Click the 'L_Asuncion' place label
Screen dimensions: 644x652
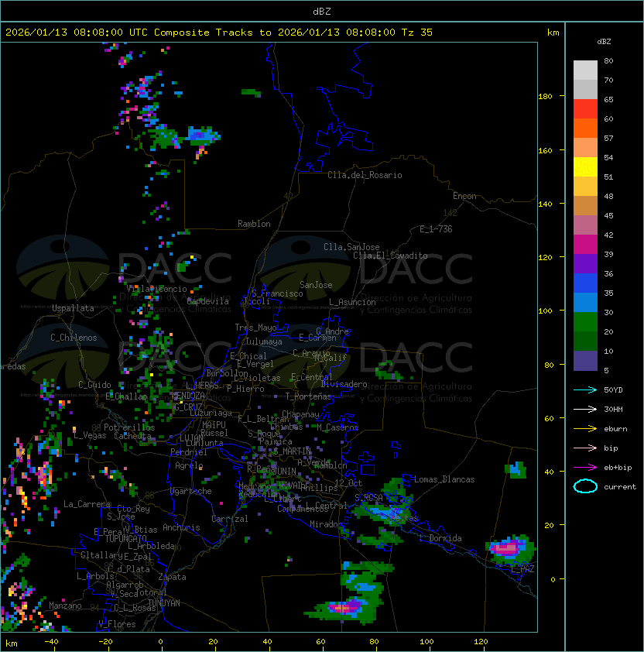click(x=352, y=302)
